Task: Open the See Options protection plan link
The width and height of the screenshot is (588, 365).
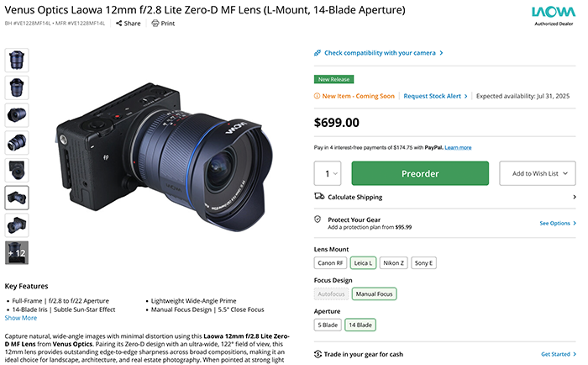Action: pyautogui.click(x=558, y=224)
